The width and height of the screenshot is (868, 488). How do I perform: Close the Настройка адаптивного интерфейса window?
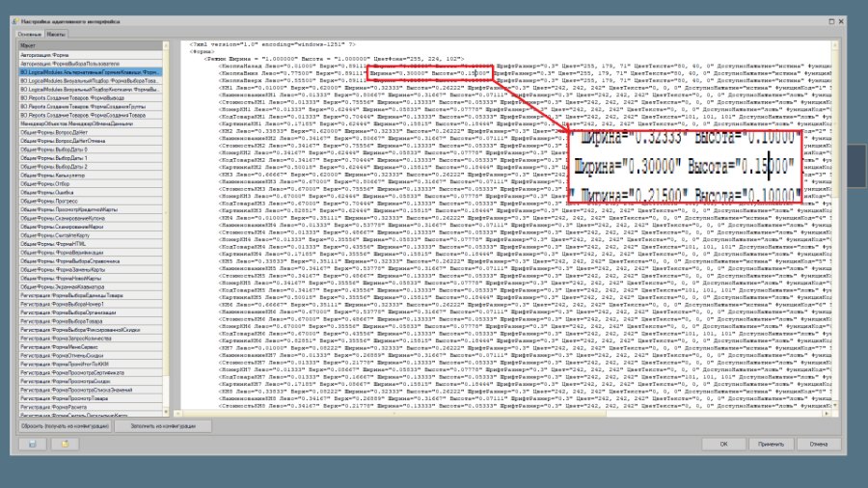coord(841,21)
